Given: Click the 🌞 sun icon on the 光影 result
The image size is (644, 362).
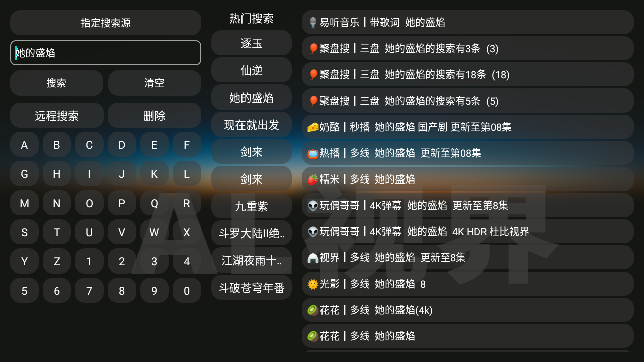Looking at the screenshot, I should point(313,284).
